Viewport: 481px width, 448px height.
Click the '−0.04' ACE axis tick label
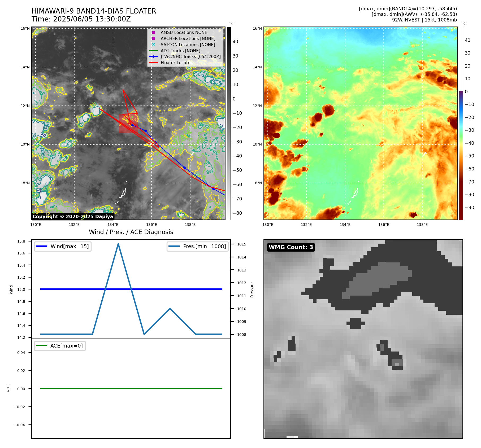[20, 425]
